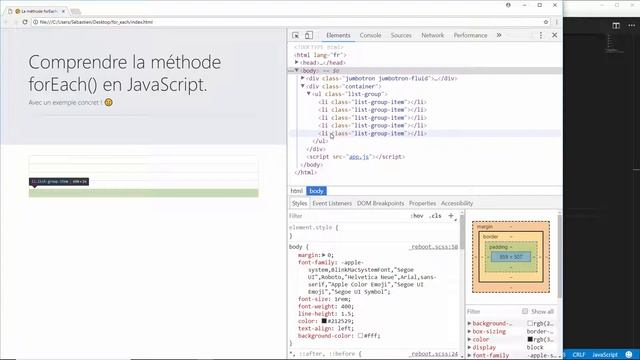Viewport: 640px width, 360px height.
Task: Click the site information icon in the address bar
Action: pyautogui.click(x=36, y=22)
